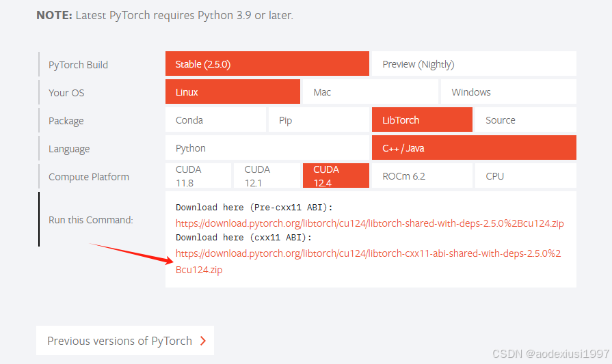Select CUDA 12.4 compute platform
This screenshot has width=612, height=364.
(336, 176)
